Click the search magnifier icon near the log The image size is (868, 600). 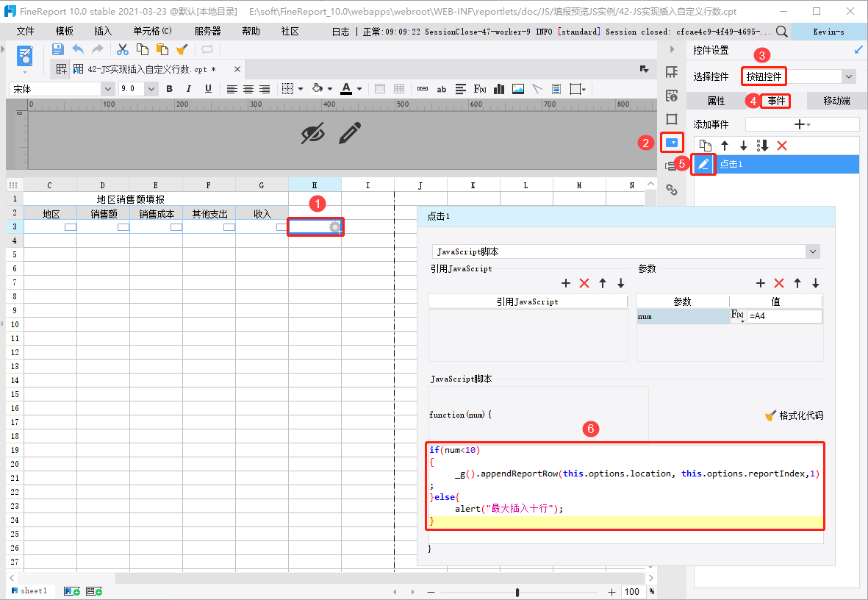click(x=782, y=32)
